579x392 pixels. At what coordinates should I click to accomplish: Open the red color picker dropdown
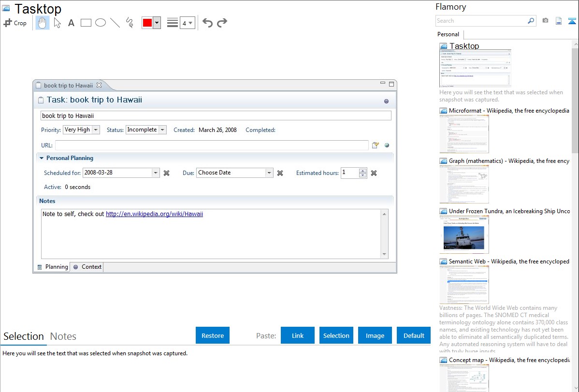(157, 23)
